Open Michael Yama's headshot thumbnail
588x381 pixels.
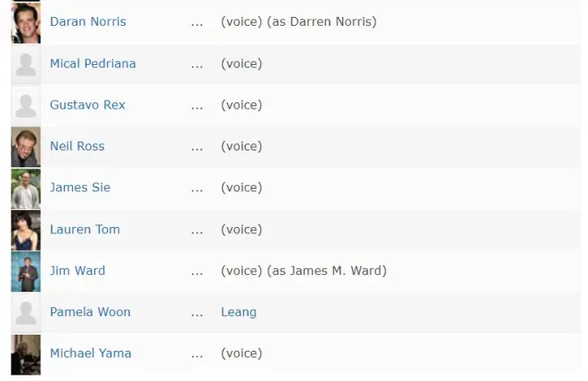coord(26,355)
